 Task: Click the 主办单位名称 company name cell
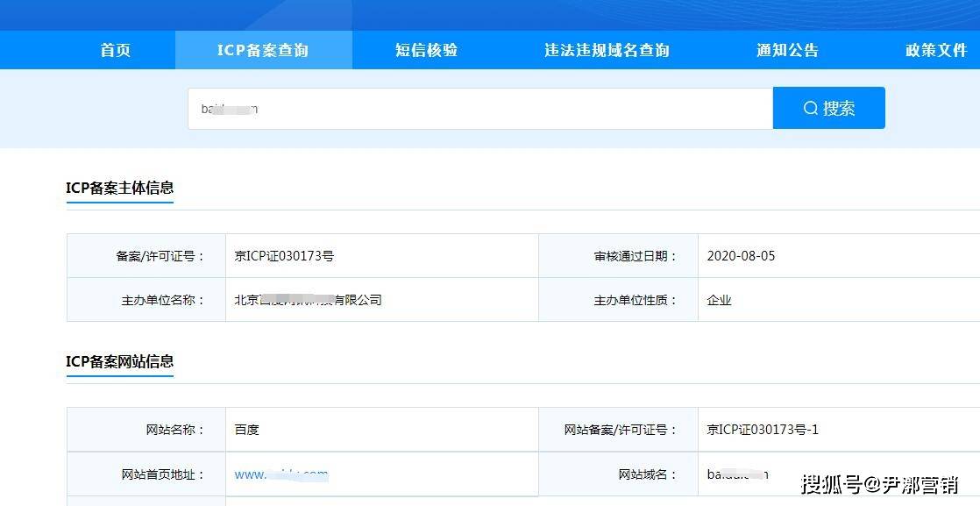pyautogui.click(x=307, y=299)
